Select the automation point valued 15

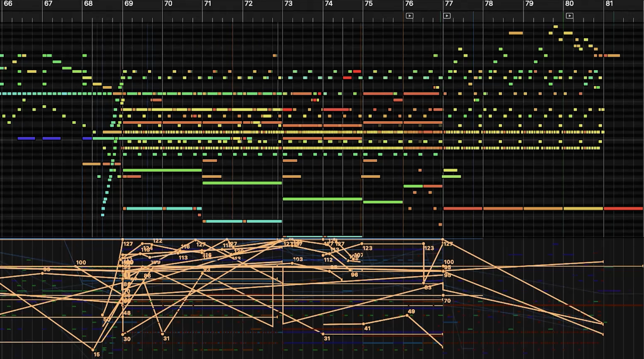click(93, 350)
